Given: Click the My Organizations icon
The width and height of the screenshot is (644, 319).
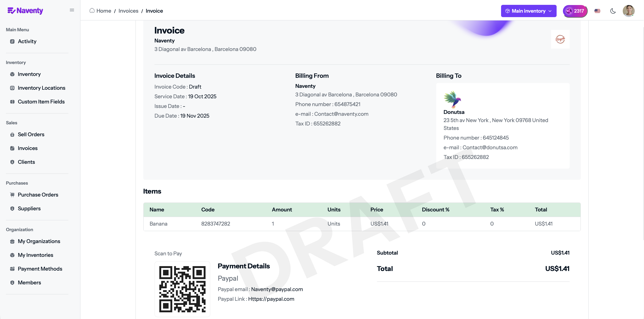Looking at the screenshot, I should click(12, 241).
